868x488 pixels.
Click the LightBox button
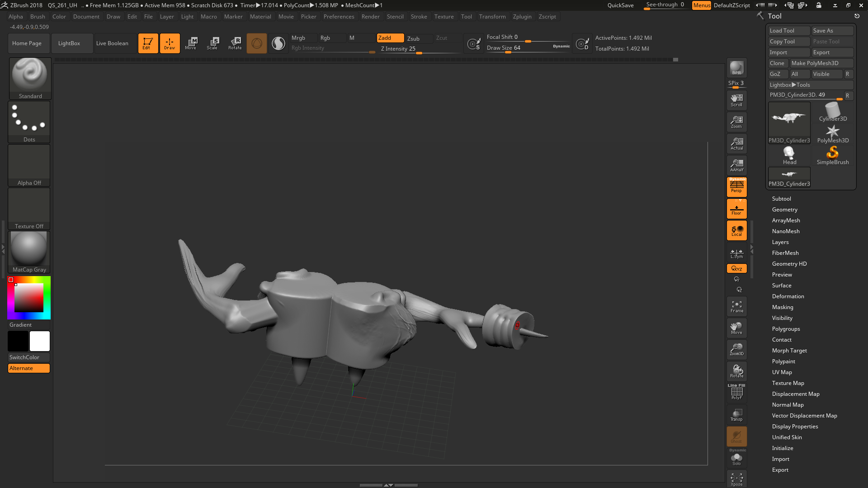tap(69, 43)
